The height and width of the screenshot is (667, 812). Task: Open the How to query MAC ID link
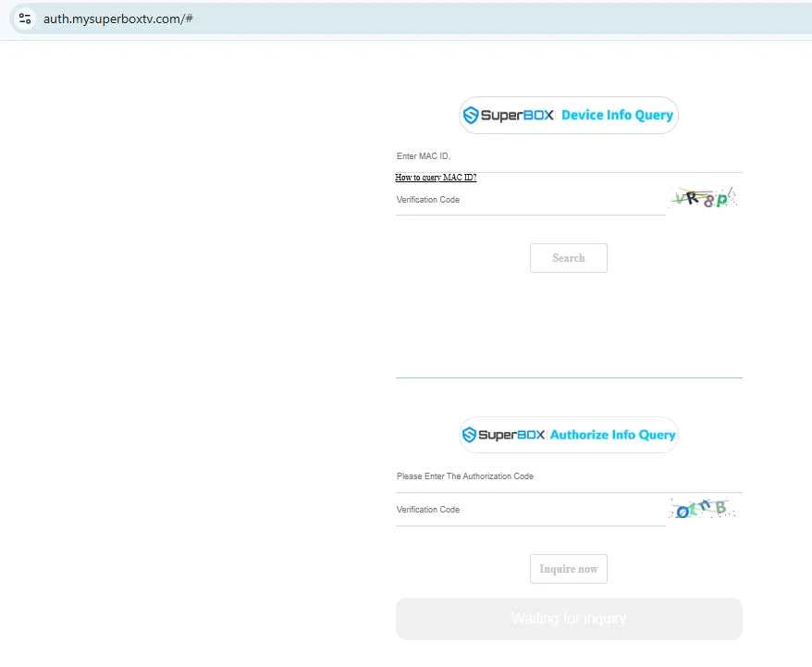436,178
